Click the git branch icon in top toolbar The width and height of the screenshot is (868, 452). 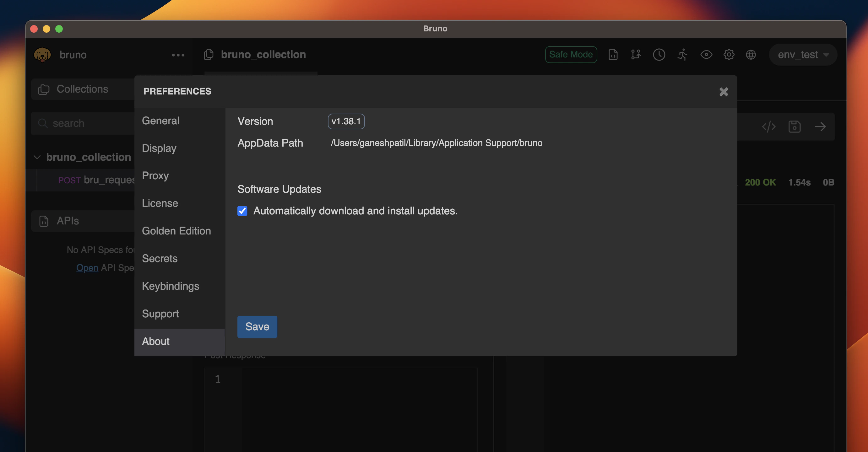tap(636, 55)
